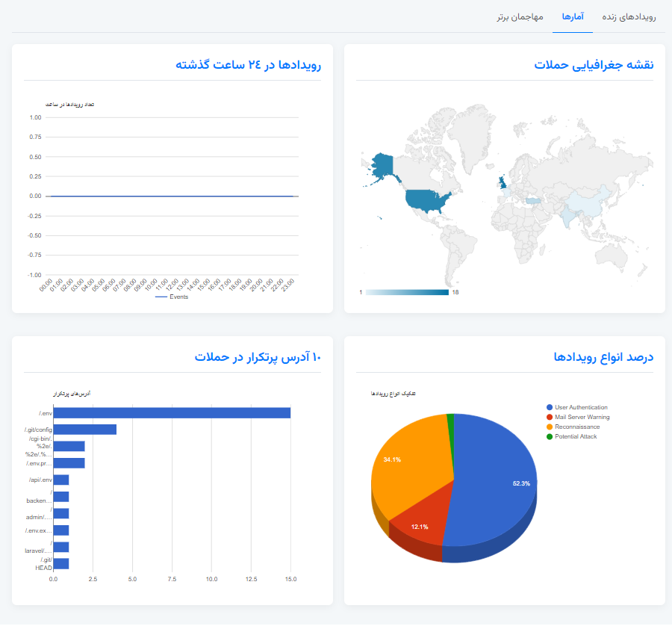
Task: Click the Potential Attack legend entry
Action: [x=572, y=437]
